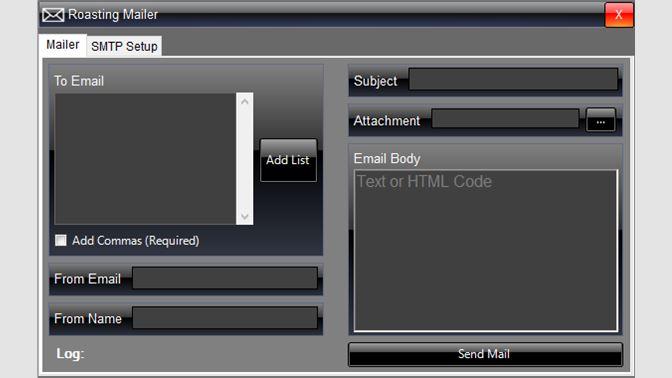Viewport: 672px width, 378px height.
Task: Click the down arrow of To Email scrollbar
Action: (x=245, y=216)
